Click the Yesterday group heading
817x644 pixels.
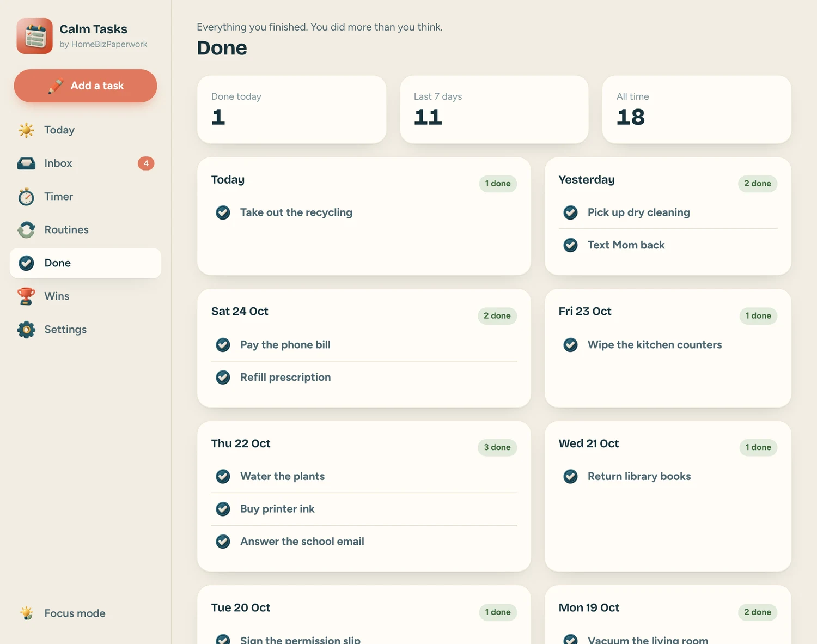point(587,180)
